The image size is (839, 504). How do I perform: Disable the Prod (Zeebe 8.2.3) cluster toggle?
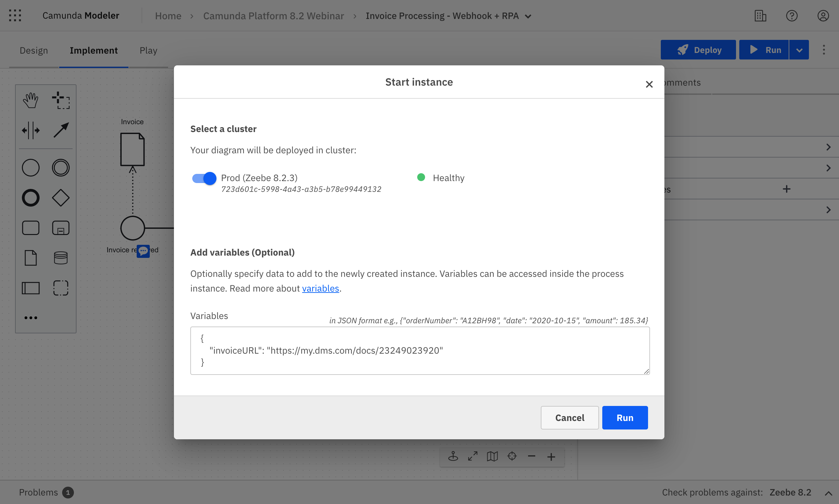point(203,178)
